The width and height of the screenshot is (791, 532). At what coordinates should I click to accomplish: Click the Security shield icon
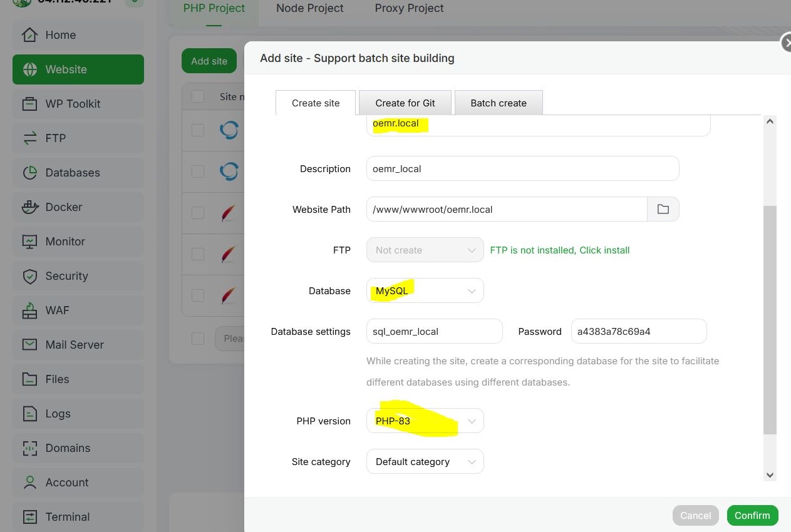[29, 276]
